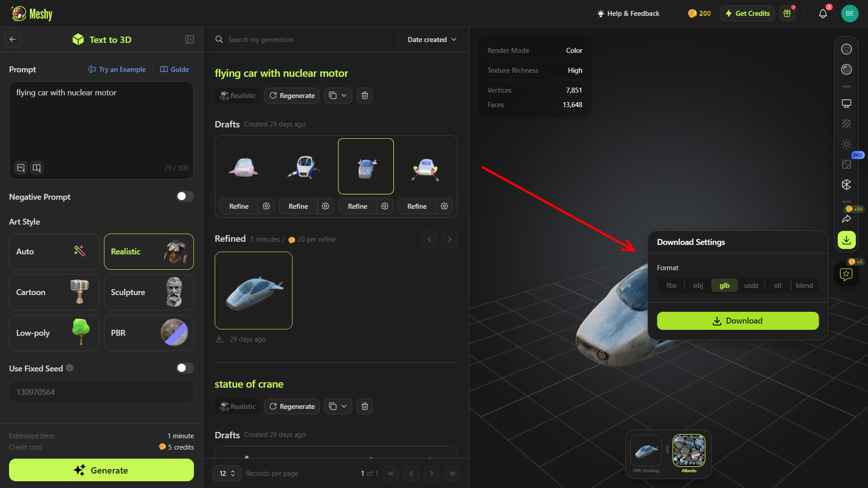Viewport: 868px width, 488px height.
Task: Click the back arrow button
Action: 13,40
